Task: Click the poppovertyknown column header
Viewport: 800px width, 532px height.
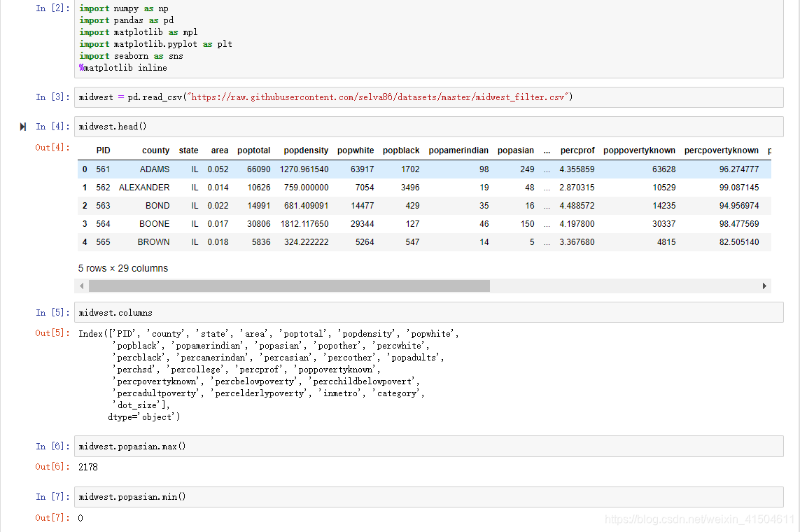Action: tap(639, 150)
